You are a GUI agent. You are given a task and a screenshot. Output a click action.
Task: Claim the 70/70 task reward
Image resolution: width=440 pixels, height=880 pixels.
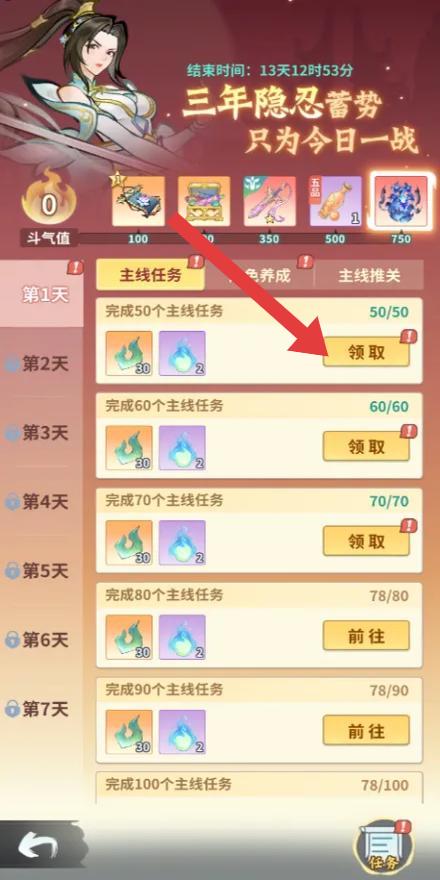coord(366,541)
